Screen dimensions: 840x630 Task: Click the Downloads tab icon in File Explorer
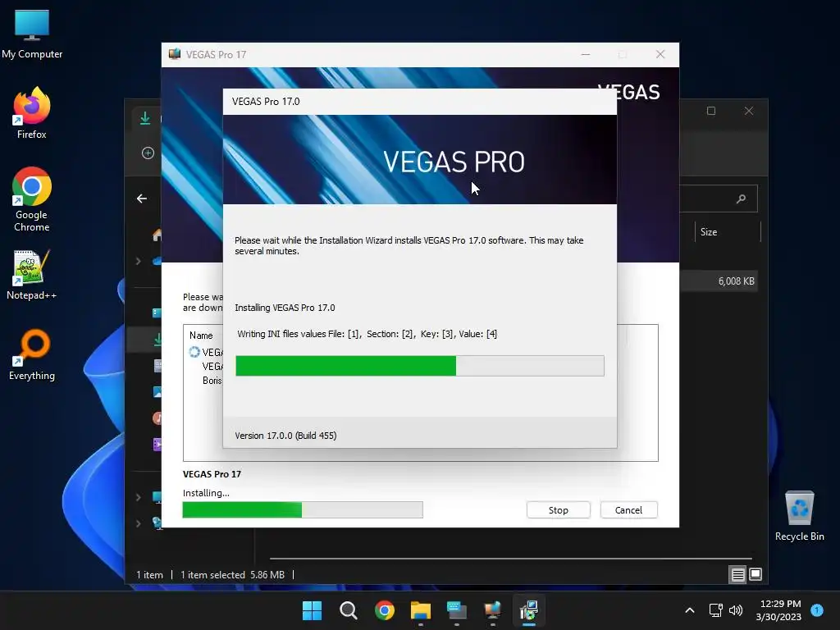145,118
